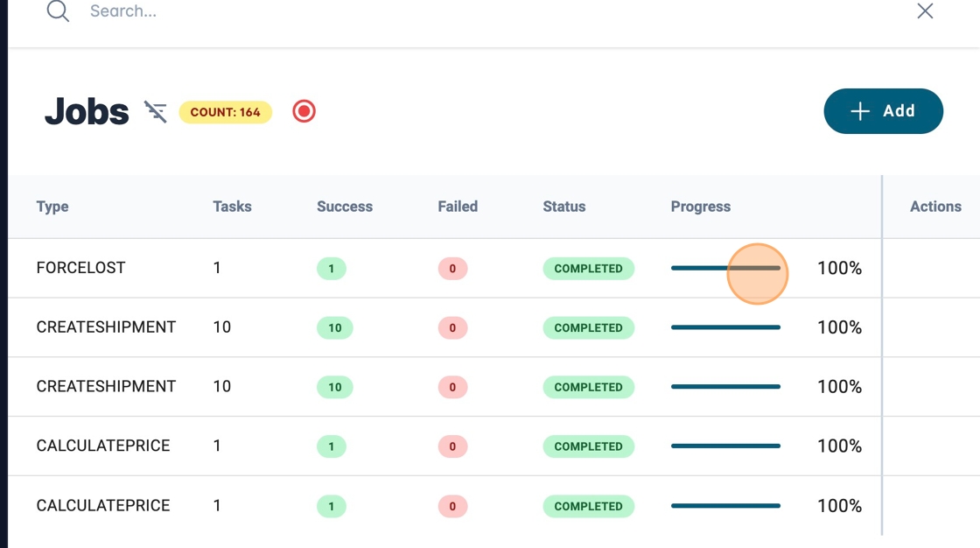The height and width of the screenshot is (548, 980).
Task: Sort by the Type column header
Action: click(x=52, y=207)
